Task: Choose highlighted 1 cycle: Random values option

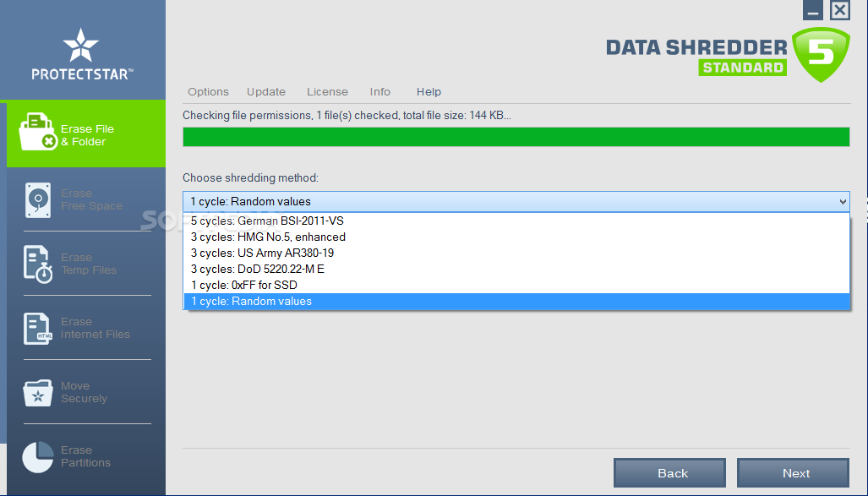Action: click(x=516, y=301)
